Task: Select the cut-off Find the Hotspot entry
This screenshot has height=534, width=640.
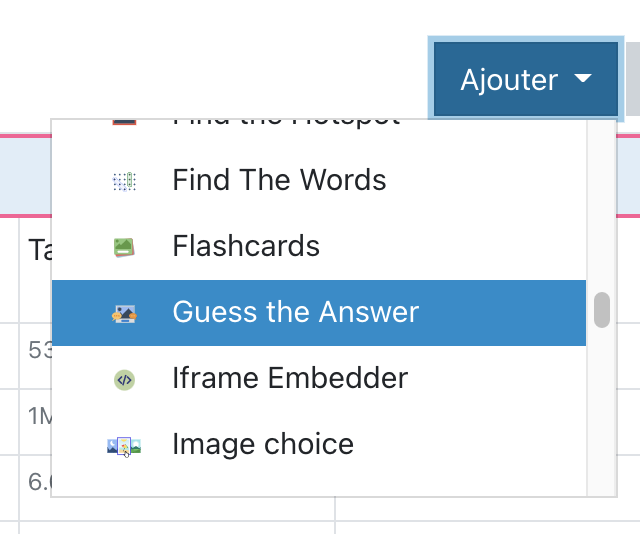Action: (x=285, y=123)
